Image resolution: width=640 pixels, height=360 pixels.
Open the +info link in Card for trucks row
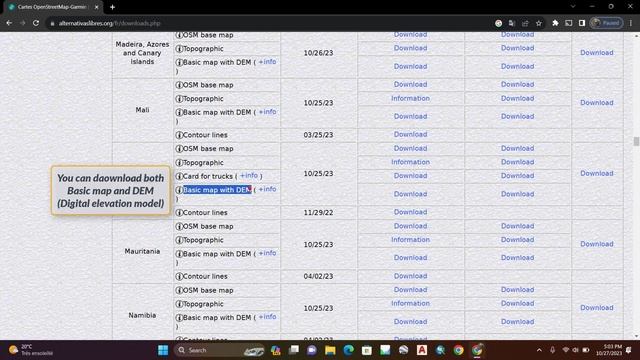pos(249,176)
